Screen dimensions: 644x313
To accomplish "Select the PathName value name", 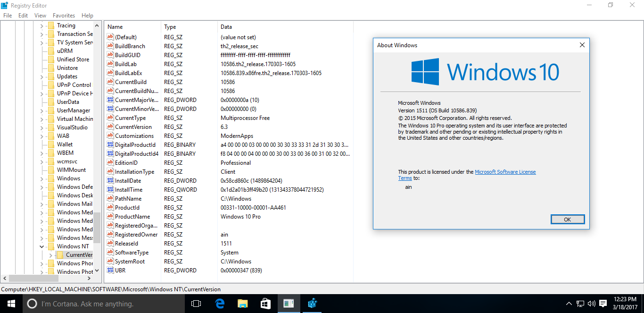I will tap(128, 199).
